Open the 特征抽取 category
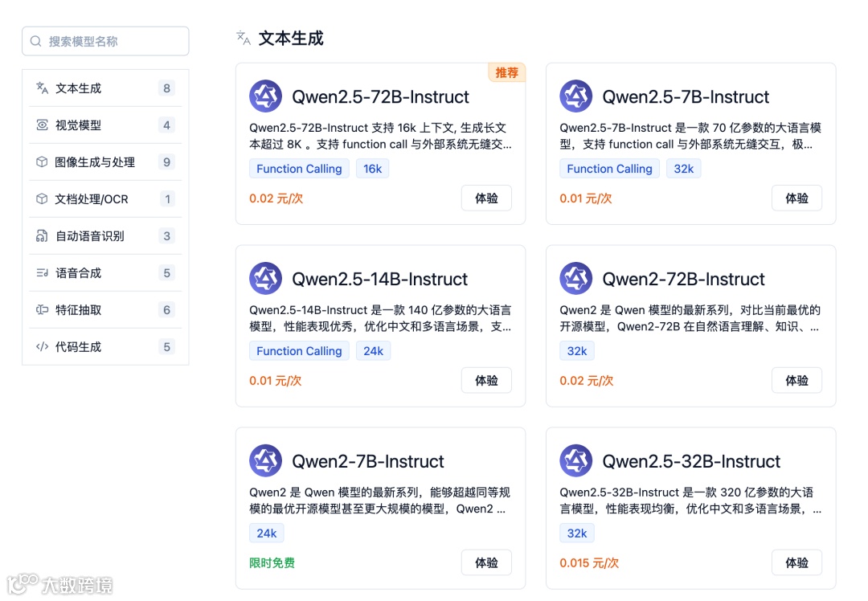Image resolution: width=868 pixels, height=601 pixels. [105, 310]
